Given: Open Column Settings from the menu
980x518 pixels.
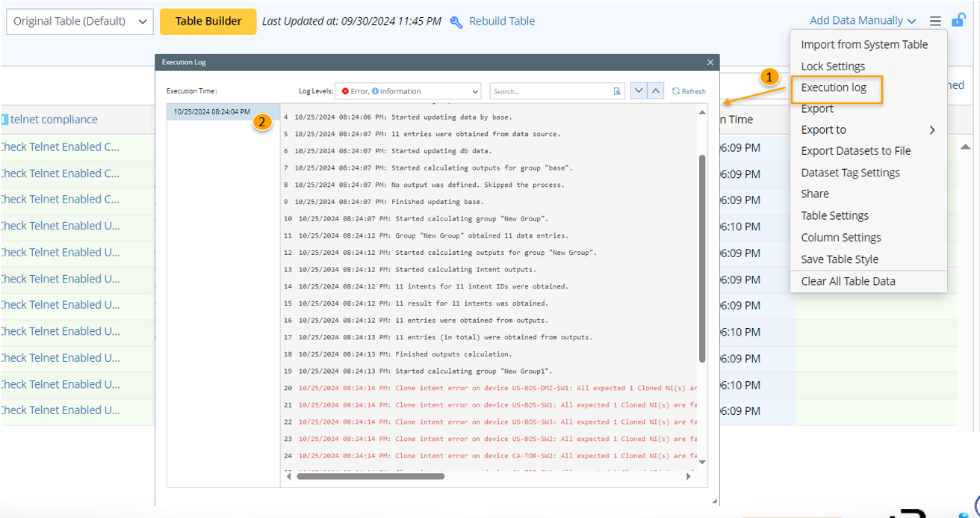Looking at the screenshot, I should 841,238.
